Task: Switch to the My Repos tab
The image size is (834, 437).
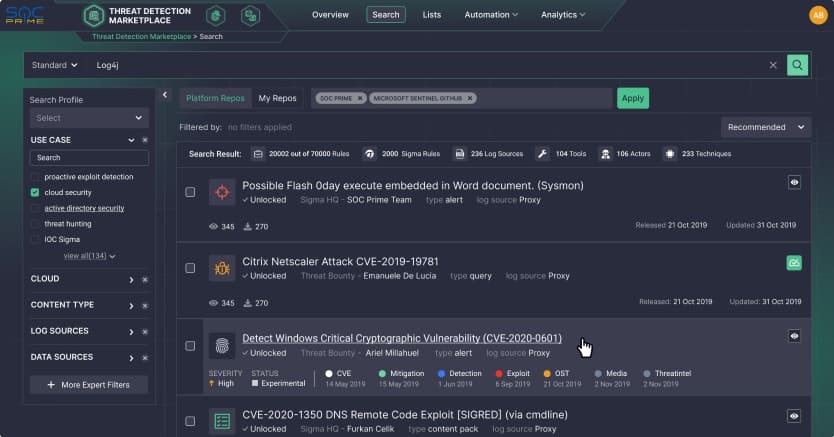Action: tap(277, 98)
